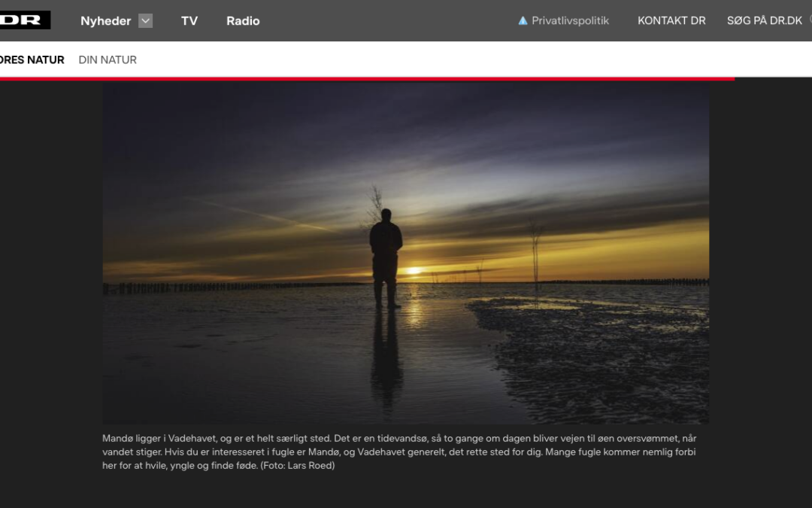Switch to the DIN NATUR tab

pyautogui.click(x=108, y=59)
